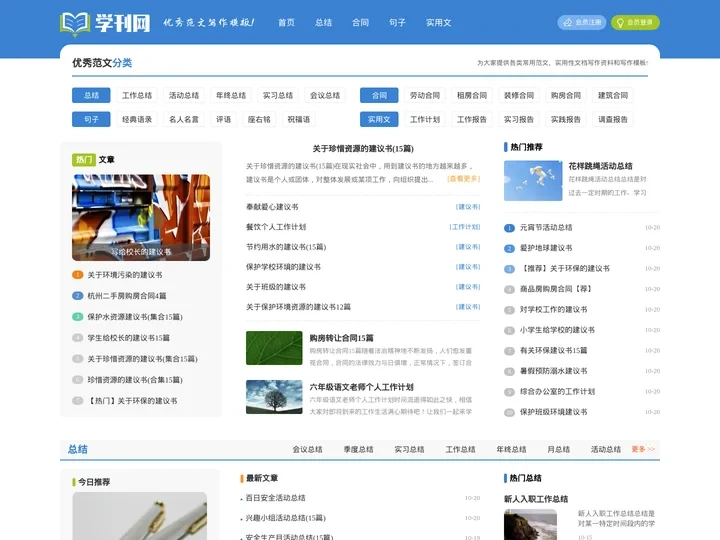Open the 工作总结 category tag

click(137, 95)
